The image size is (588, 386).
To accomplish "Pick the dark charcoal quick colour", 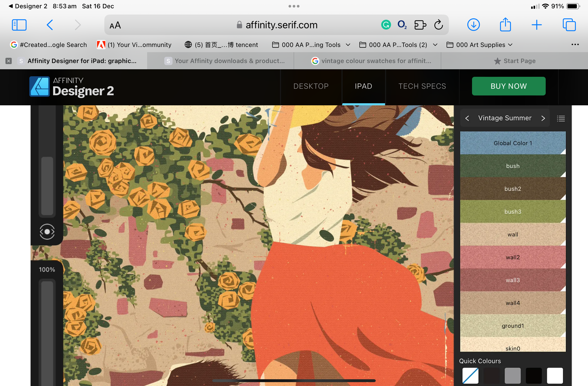I will pos(491,376).
